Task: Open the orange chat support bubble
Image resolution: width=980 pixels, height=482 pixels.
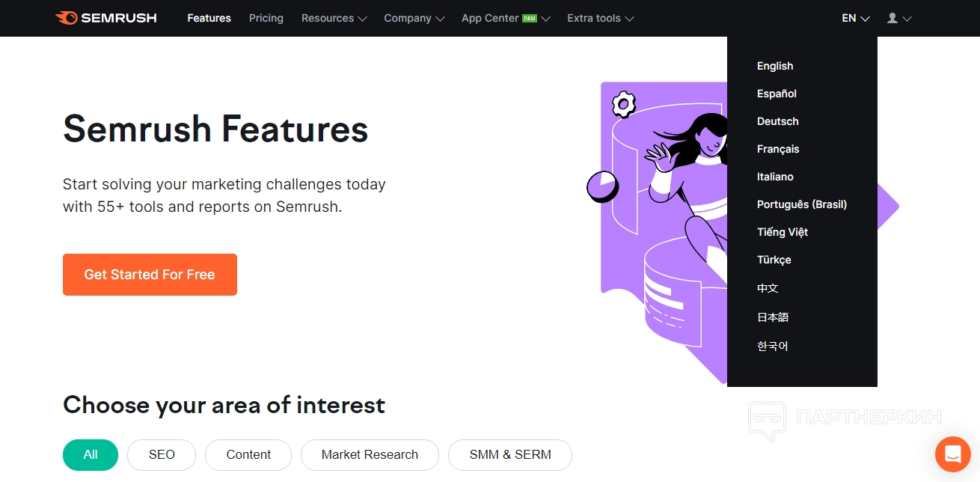Action: [x=952, y=454]
